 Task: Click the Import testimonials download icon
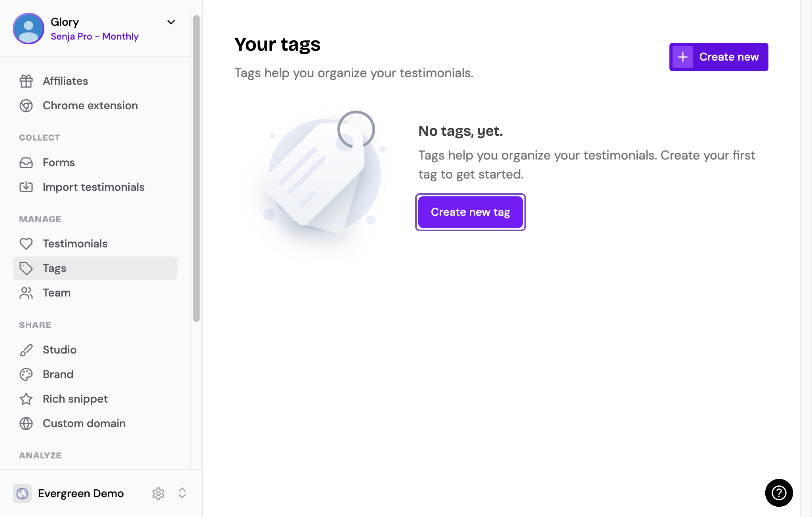[x=26, y=187]
